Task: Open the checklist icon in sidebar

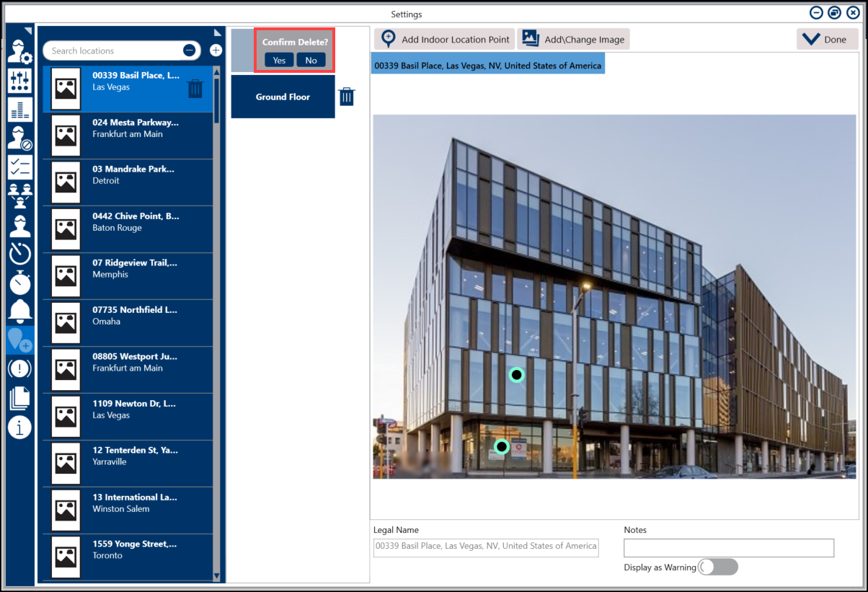Action: pos(19,167)
